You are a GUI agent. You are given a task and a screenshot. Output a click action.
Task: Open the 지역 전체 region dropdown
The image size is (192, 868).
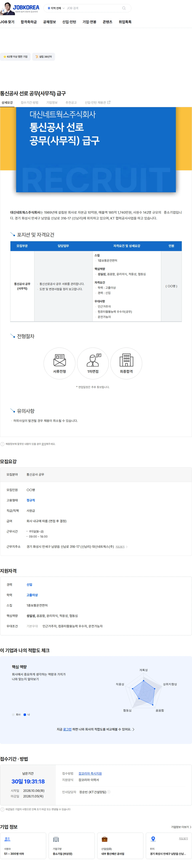pos(56,8)
